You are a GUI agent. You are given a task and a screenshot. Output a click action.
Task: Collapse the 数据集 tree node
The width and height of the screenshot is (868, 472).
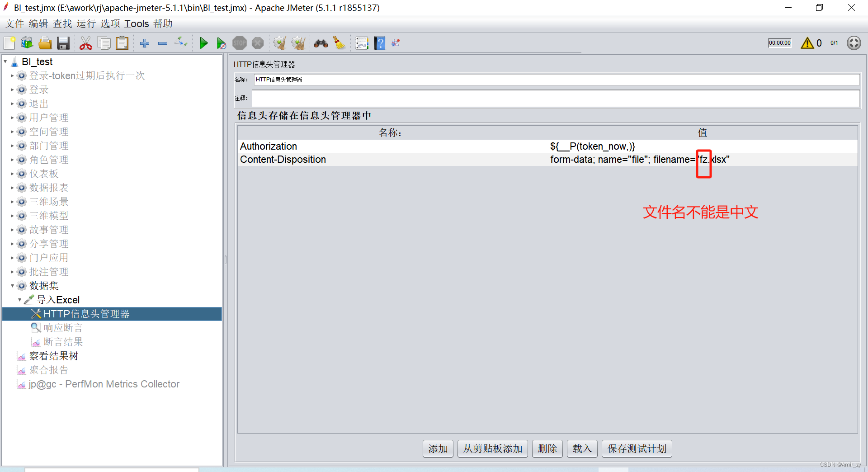(x=12, y=286)
